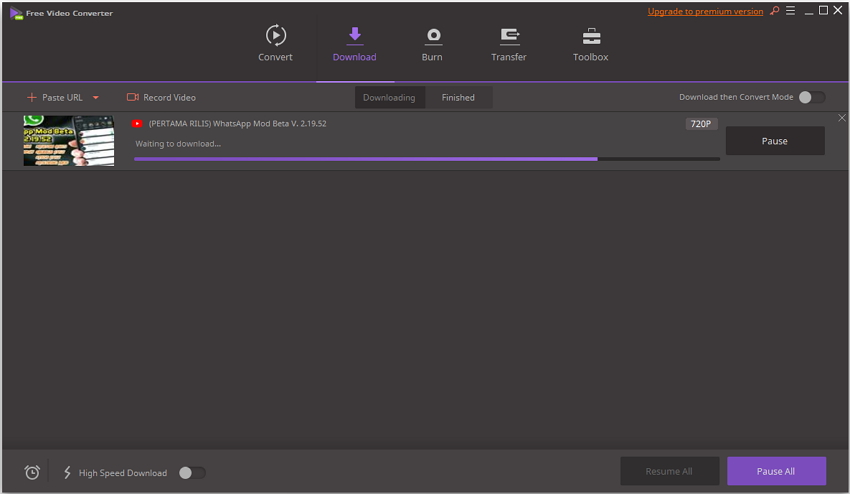This screenshot has height=494, width=850.
Task: Open the Convert section
Action: pos(275,43)
